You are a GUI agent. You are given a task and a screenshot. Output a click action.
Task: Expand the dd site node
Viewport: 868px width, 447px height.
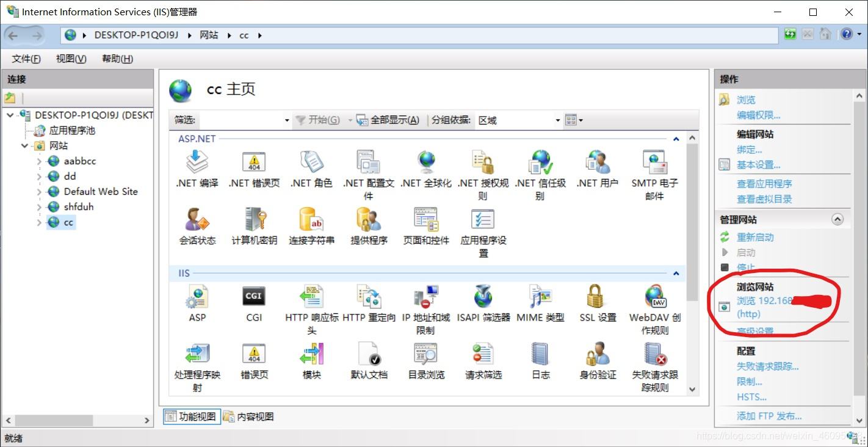coord(40,176)
